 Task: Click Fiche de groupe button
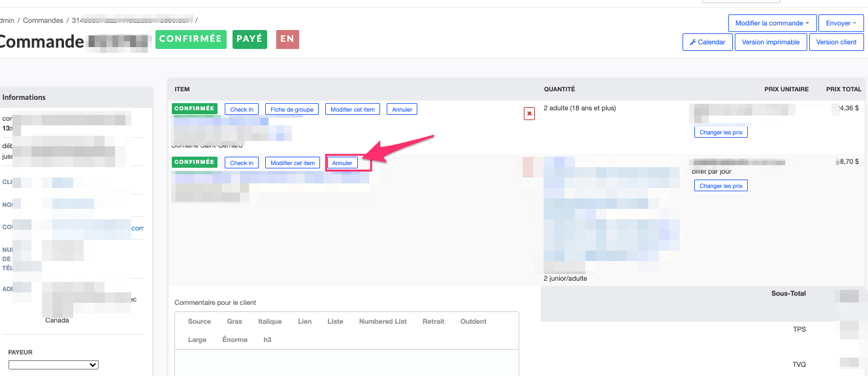[x=292, y=109]
